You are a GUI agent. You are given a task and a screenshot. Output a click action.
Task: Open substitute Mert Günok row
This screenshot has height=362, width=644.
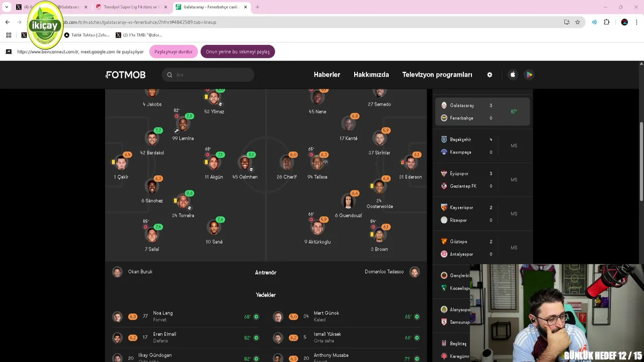coord(346,316)
